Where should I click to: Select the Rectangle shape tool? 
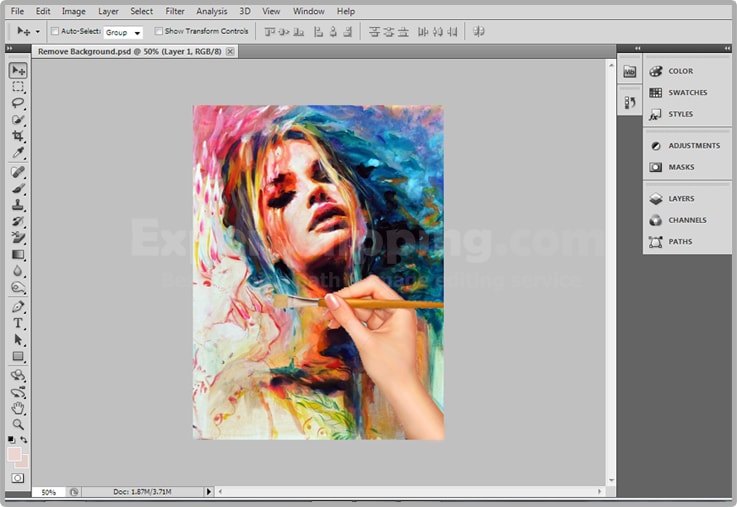18,356
